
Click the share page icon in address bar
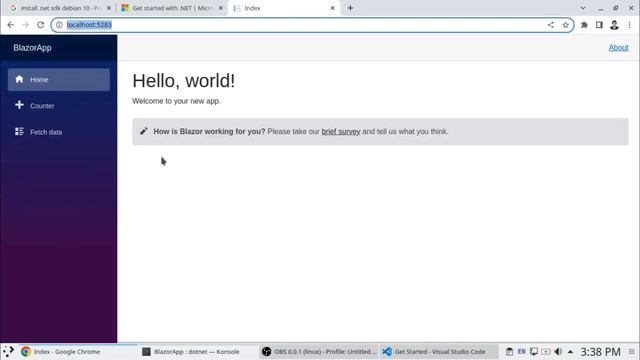pos(551,25)
